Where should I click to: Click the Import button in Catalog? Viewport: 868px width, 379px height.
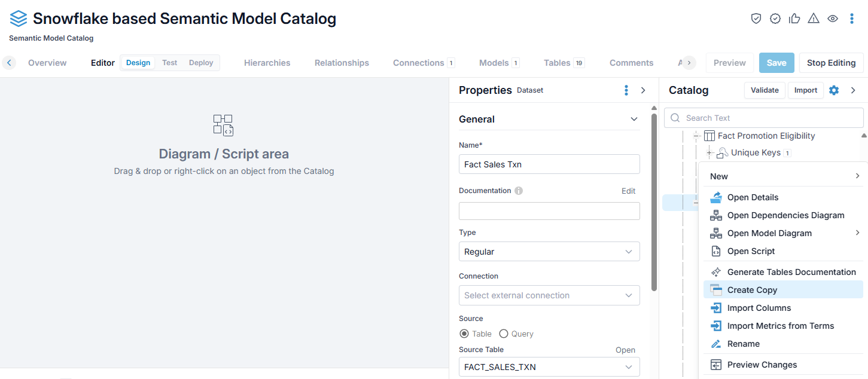[806, 90]
